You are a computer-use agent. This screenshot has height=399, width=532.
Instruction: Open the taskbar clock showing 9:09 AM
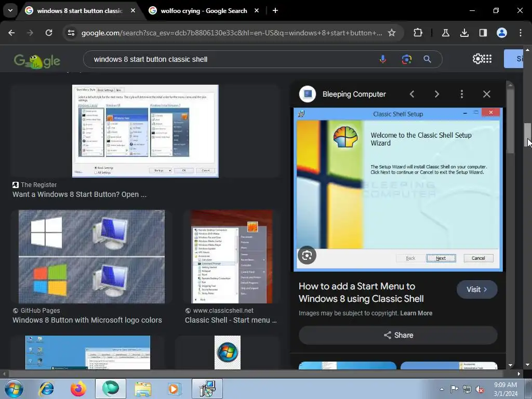tap(506, 389)
